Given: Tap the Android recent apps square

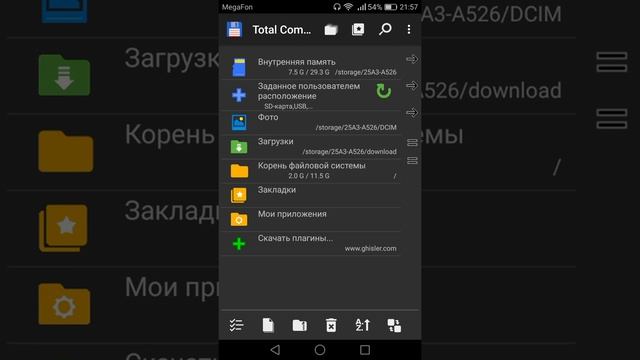Looking at the screenshot, I should point(365,350).
